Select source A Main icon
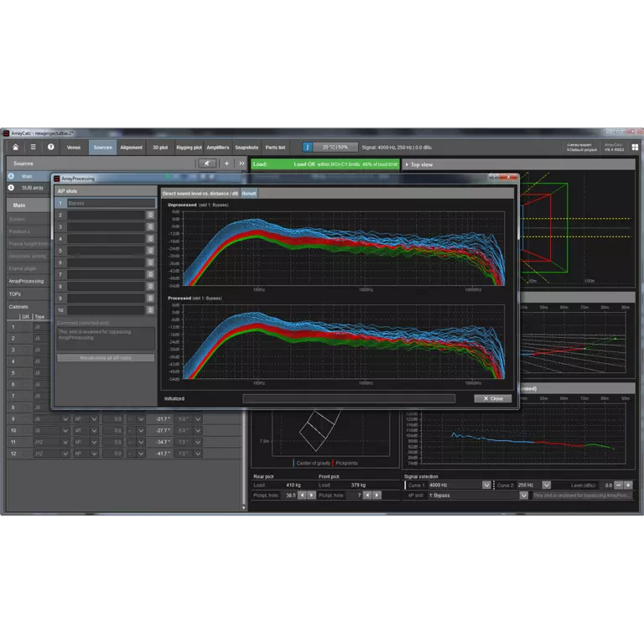Image resolution: width=644 pixels, height=644 pixels. [x=11, y=176]
